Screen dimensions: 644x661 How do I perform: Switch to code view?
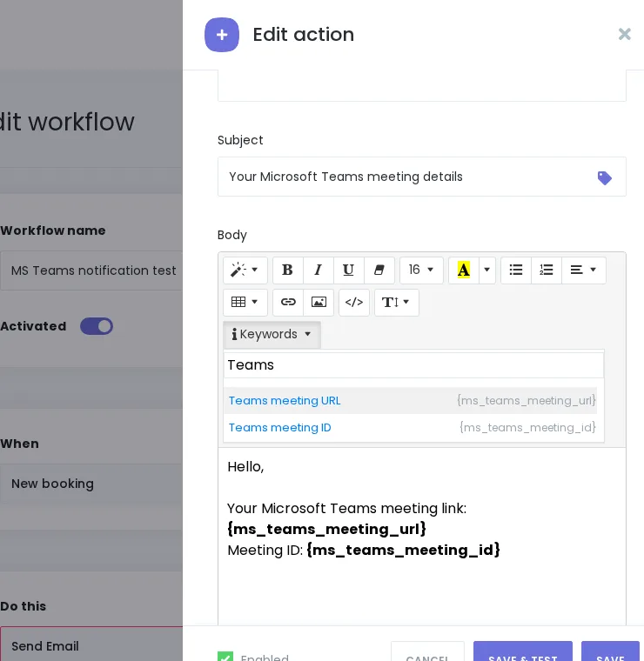[x=354, y=303]
